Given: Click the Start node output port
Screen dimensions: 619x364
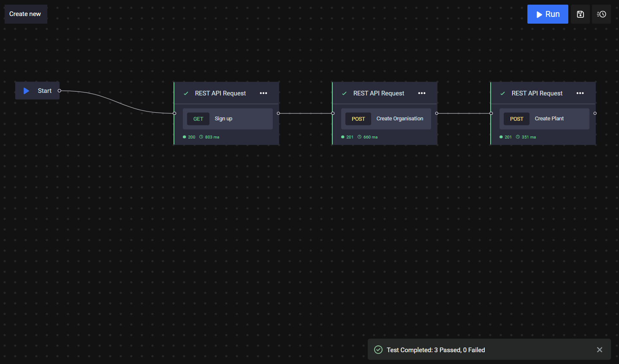Looking at the screenshot, I should [x=60, y=91].
